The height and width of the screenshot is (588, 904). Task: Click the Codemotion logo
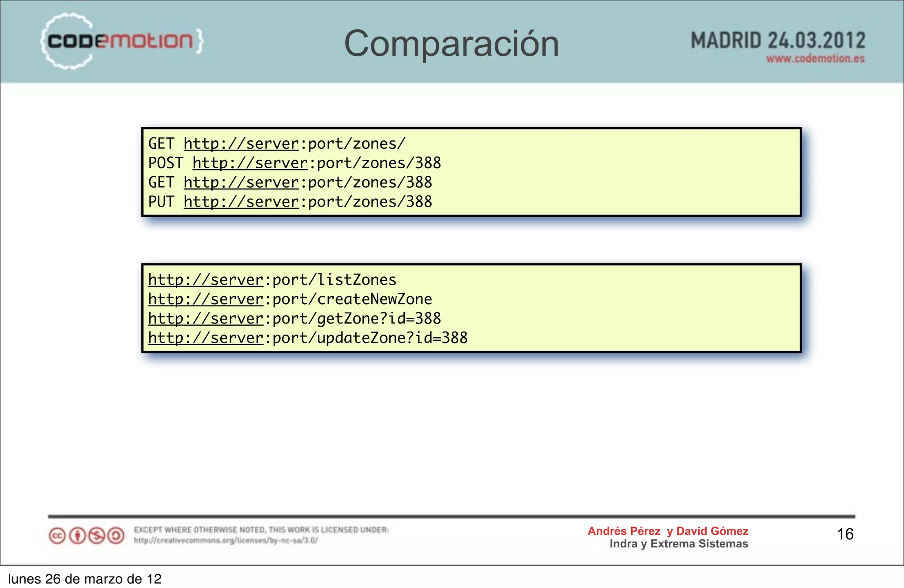(x=122, y=41)
